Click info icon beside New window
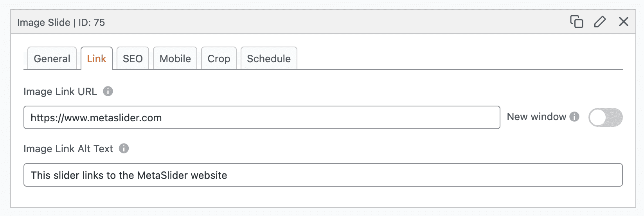 574,117
